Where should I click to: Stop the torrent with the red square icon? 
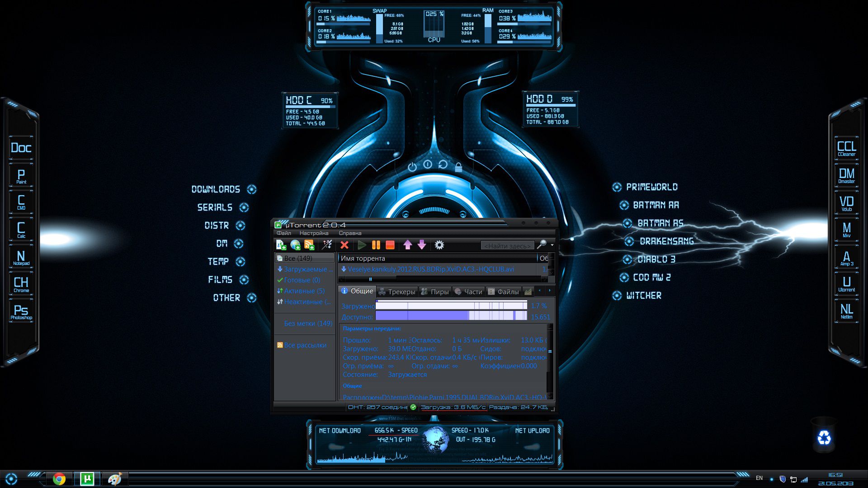[391, 245]
